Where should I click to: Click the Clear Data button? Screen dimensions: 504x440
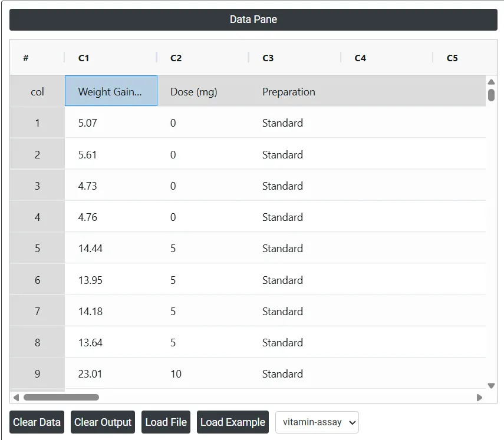tap(37, 422)
